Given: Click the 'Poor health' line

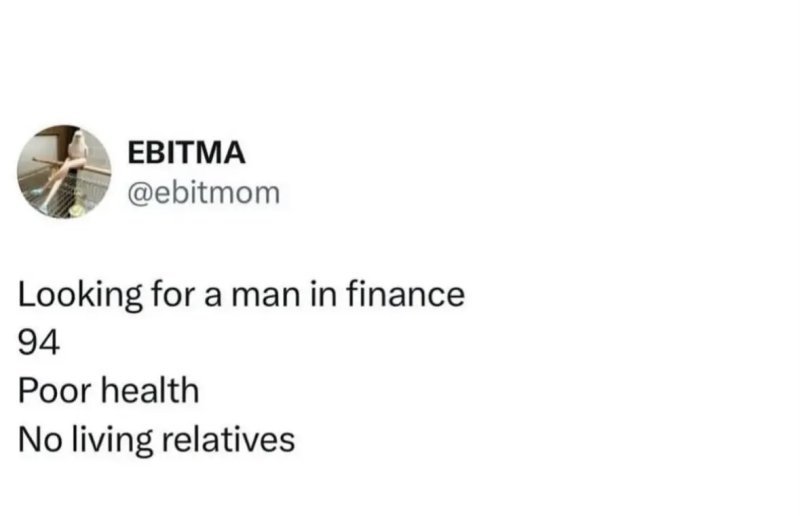Looking at the screenshot, I should pos(108,390).
